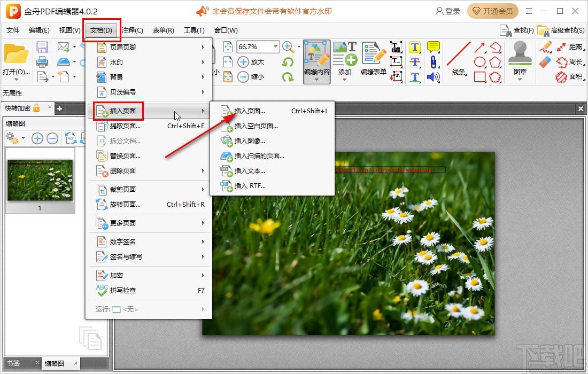The image size is (588, 374).
Task: Select the file attachment paperclip tool
Action: [x=433, y=62]
